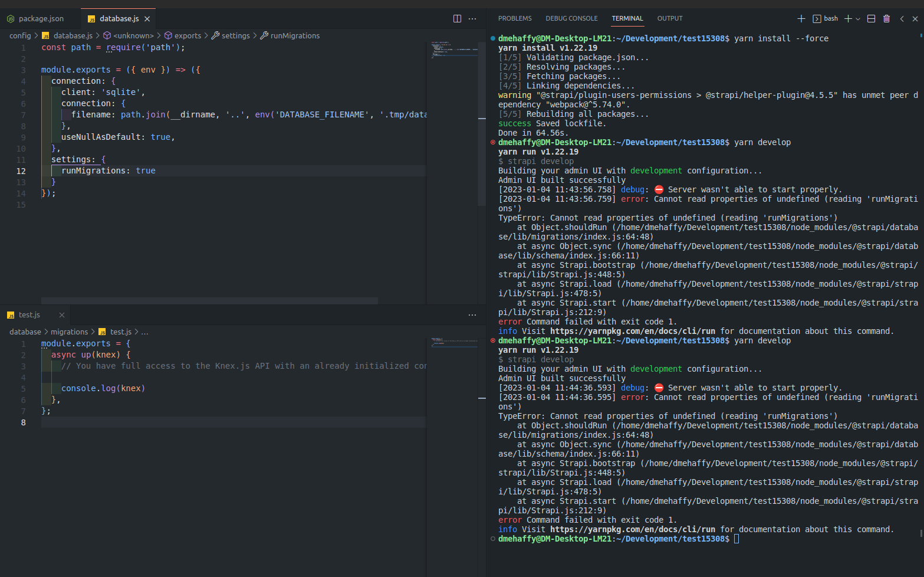Image resolution: width=924 pixels, height=577 pixels.
Task: Open the terminal profile dropdown chevron
Action: point(859,18)
